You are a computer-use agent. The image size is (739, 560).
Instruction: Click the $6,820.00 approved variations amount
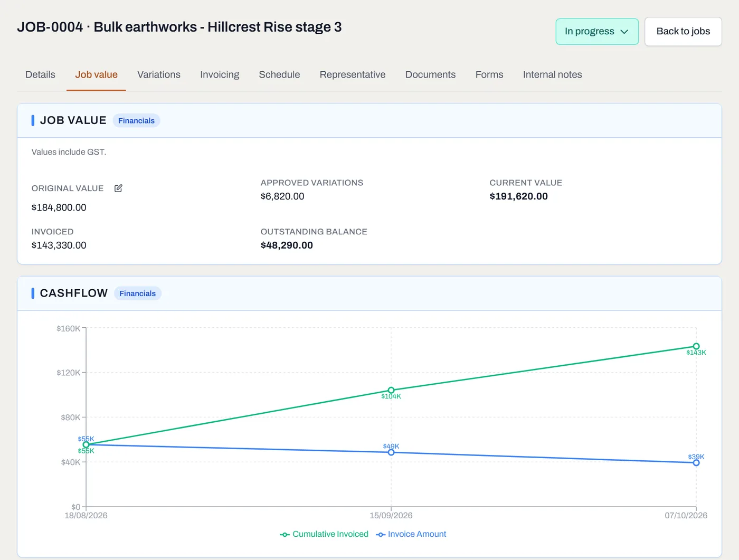282,196
